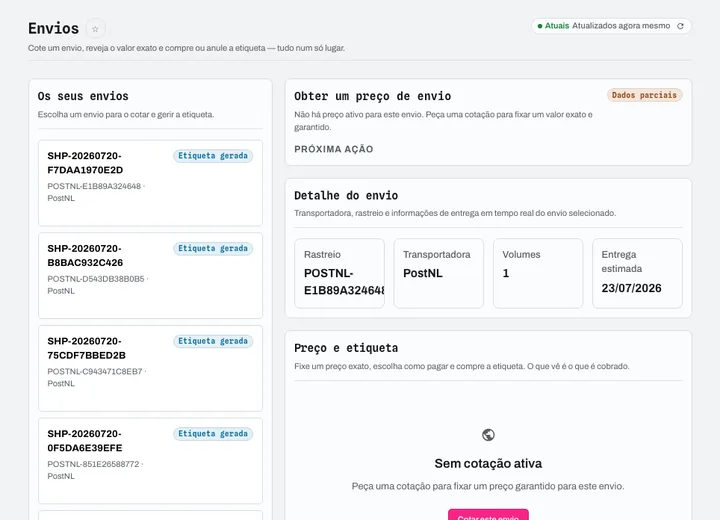Click Etiqueta gerada badge on B8BAC932C426 shipment
The width and height of the screenshot is (720, 520).
click(213, 249)
